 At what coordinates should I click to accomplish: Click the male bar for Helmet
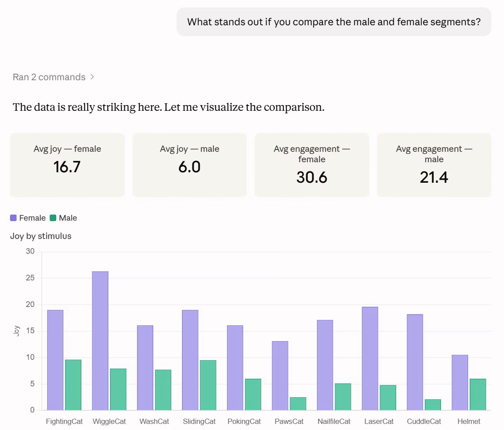pyautogui.click(x=478, y=395)
